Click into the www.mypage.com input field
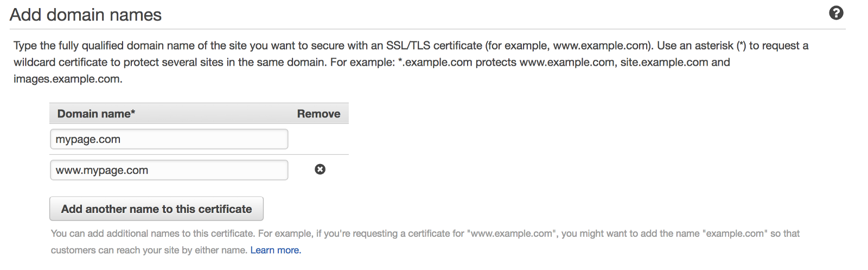This screenshot has height=270, width=868. point(169,170)
